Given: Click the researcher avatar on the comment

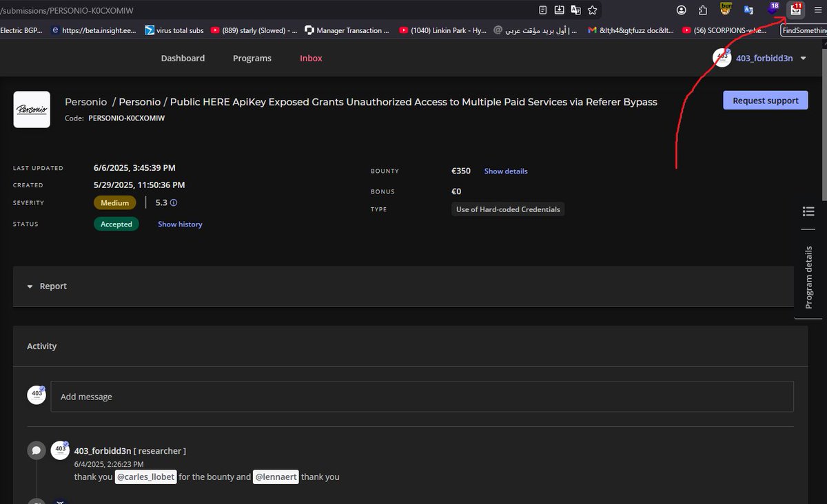Looking at the screenshot, I should point(60,450).
